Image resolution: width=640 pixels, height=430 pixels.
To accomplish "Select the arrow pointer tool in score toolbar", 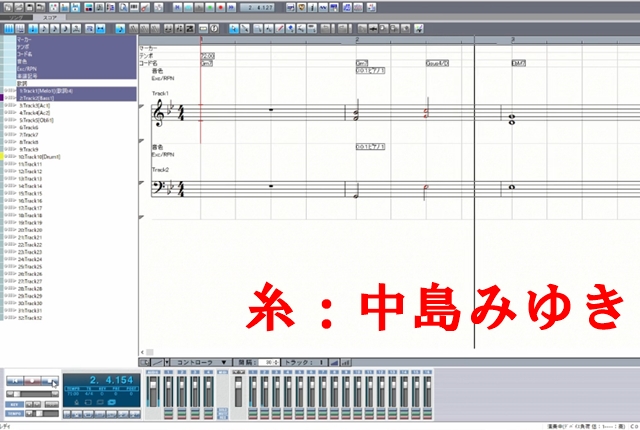I will 233,29.
